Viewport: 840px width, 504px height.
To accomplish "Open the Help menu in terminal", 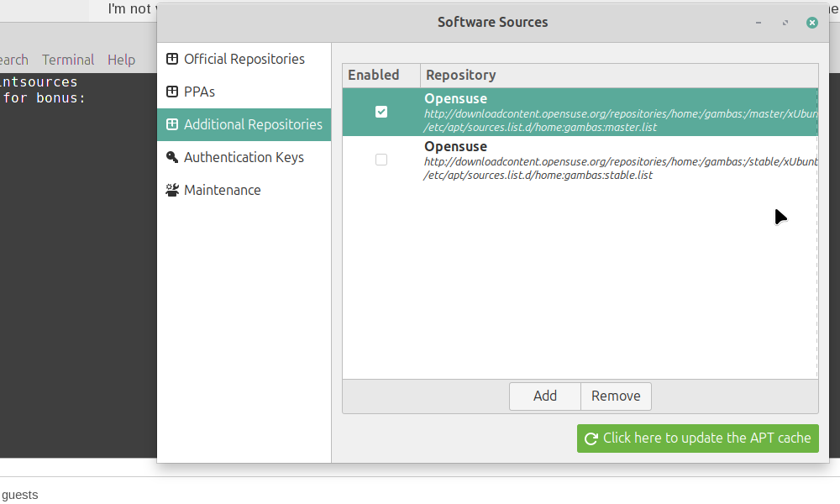I will click(121, 60).
